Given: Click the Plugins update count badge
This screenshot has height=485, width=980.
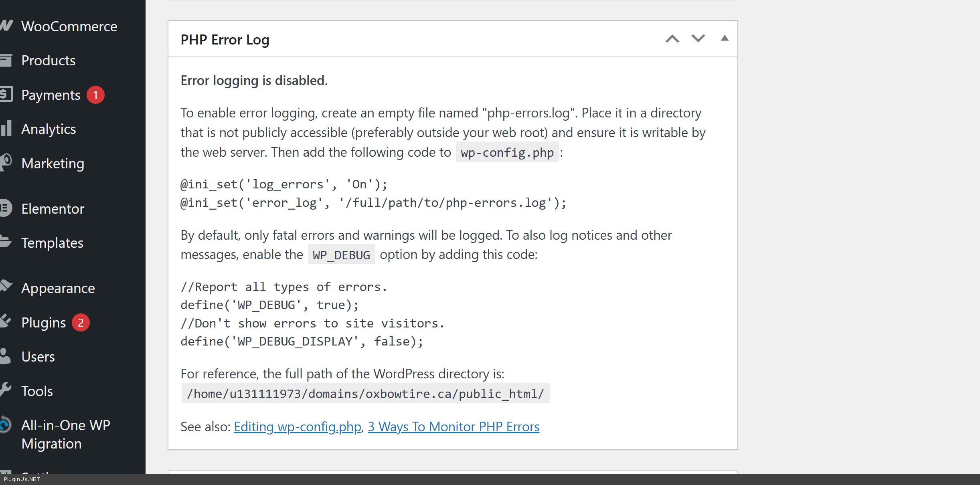Looking at the screenshot, I should 81,323.
